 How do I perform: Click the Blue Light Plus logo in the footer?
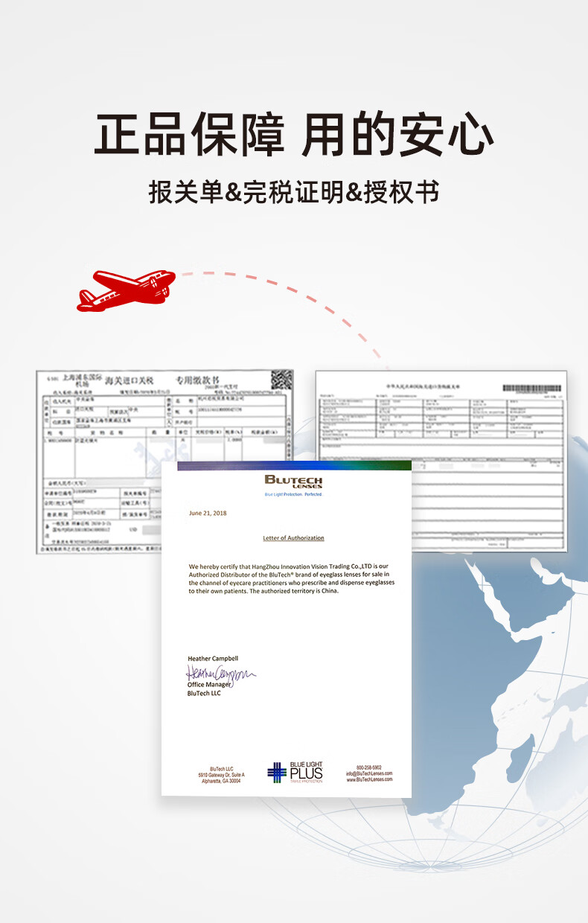pos(295,772)
